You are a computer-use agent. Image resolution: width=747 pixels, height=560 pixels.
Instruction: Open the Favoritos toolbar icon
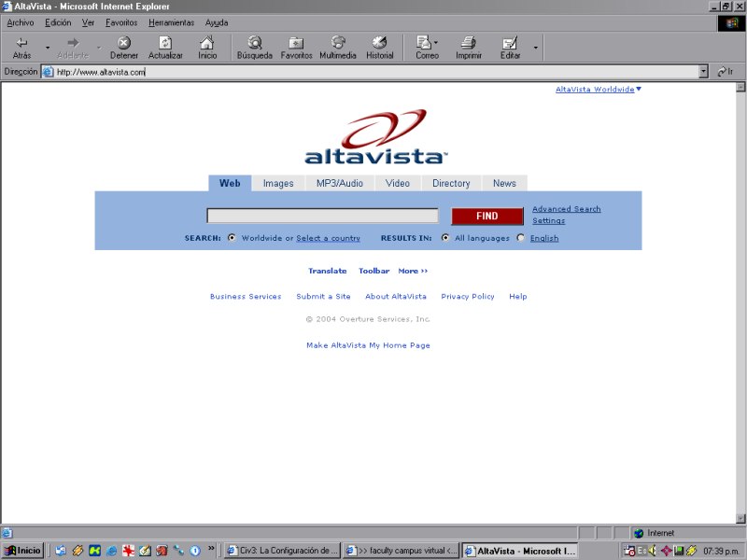(296, 43)
